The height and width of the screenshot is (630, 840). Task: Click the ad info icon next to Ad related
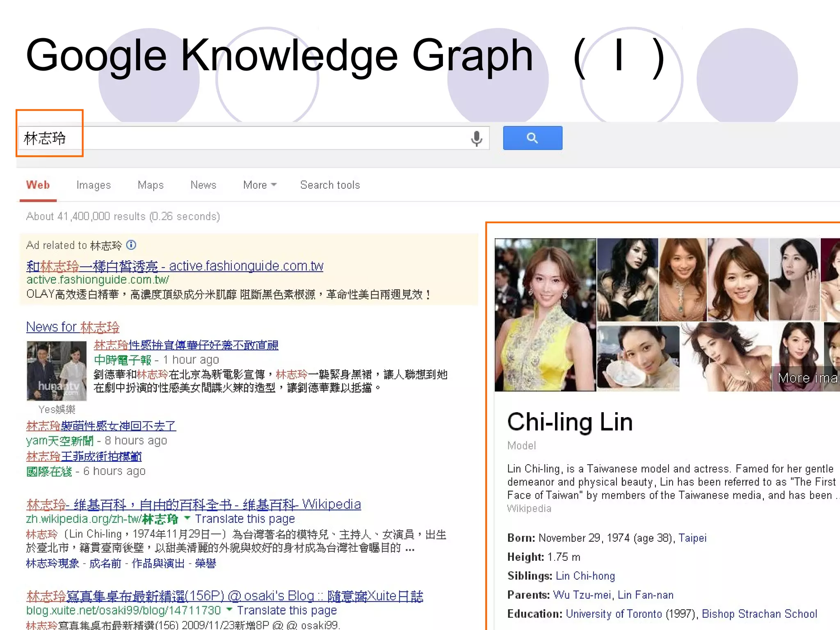click(131, 245)
